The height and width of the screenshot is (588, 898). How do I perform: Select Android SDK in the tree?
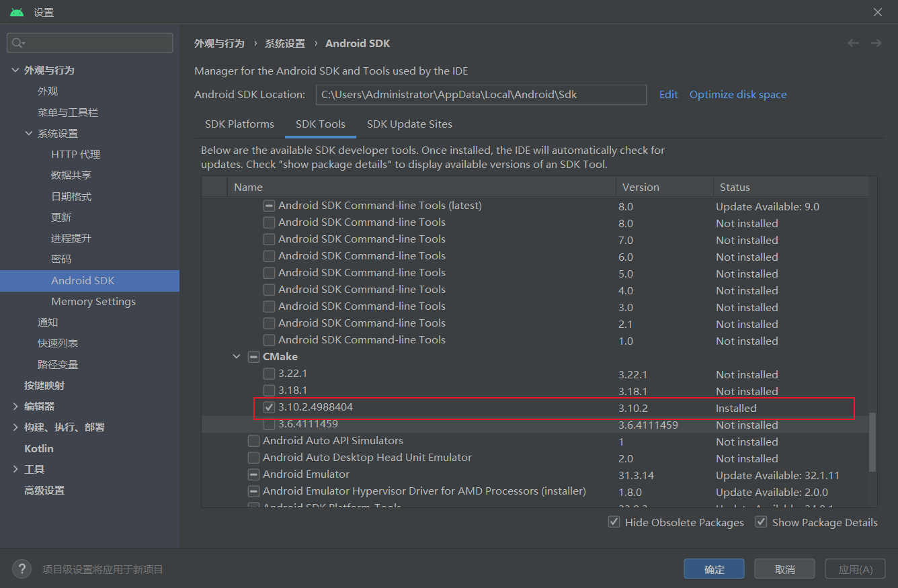[x=89, y=280]
